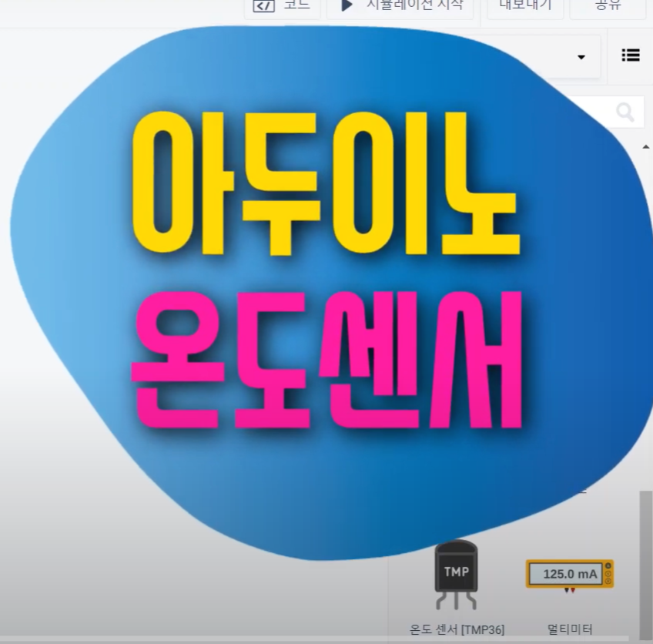The width and height of the screenshot is (653, 644).
Task: Select the TMP36 temperature sensor component
Action: click(457, 575)
